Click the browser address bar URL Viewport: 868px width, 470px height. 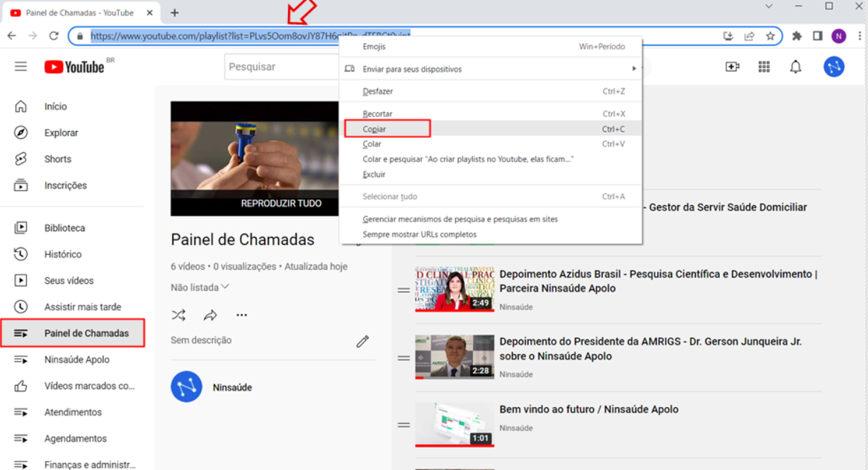[x=250, y=35]
